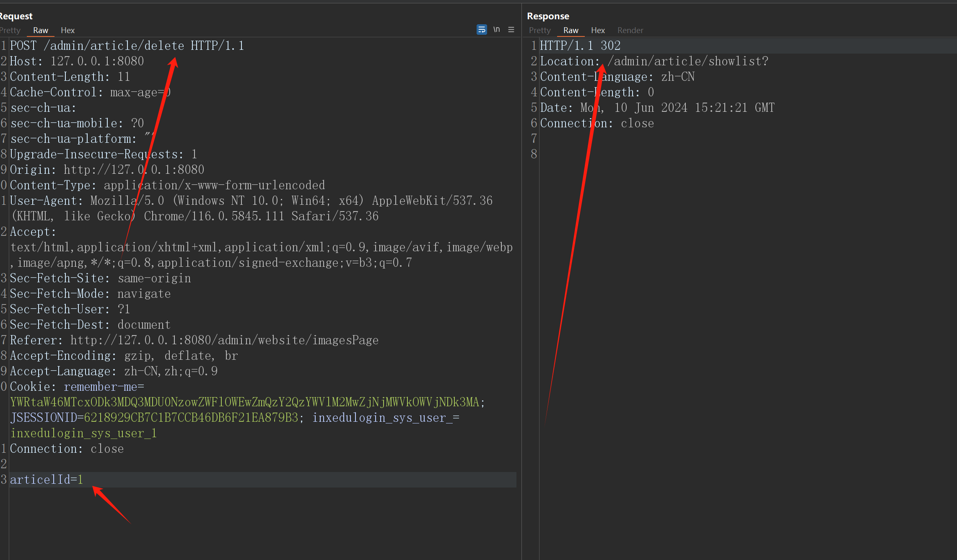Click the response 'Content-Length: 0' header
This screenshot has width=957, height=560.
pos(597,92)
